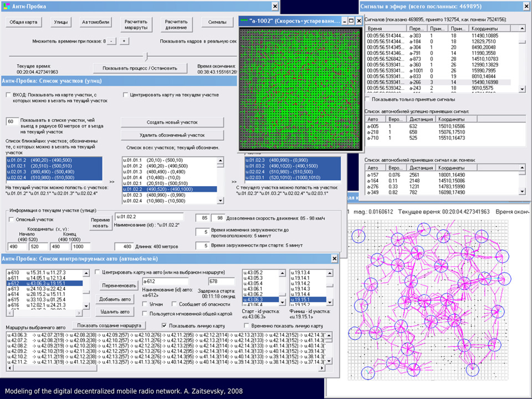Open the Улицы section
The width and height of the screenshot is (532, 399).
pyautogui.click(x=61, y=23)
